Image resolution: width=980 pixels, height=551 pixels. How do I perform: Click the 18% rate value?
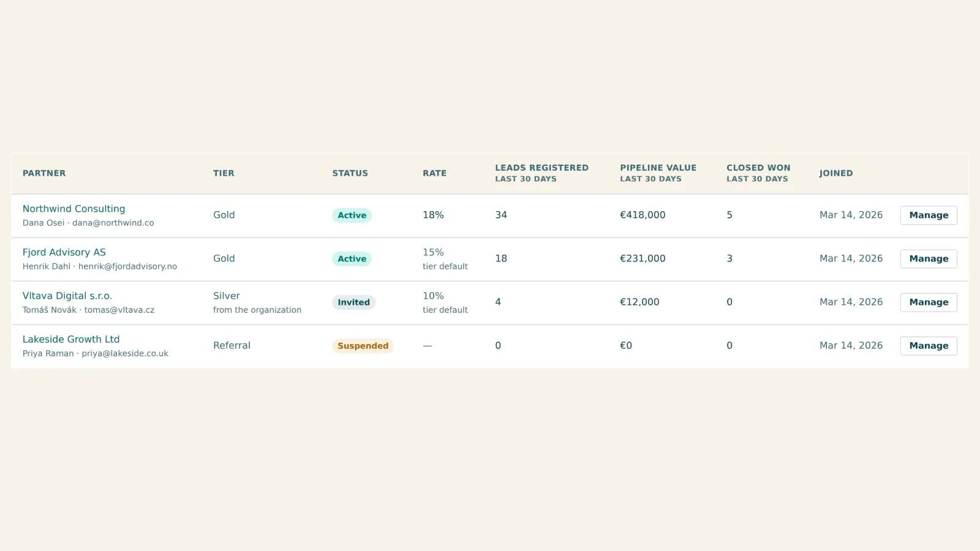pos(433,215)
